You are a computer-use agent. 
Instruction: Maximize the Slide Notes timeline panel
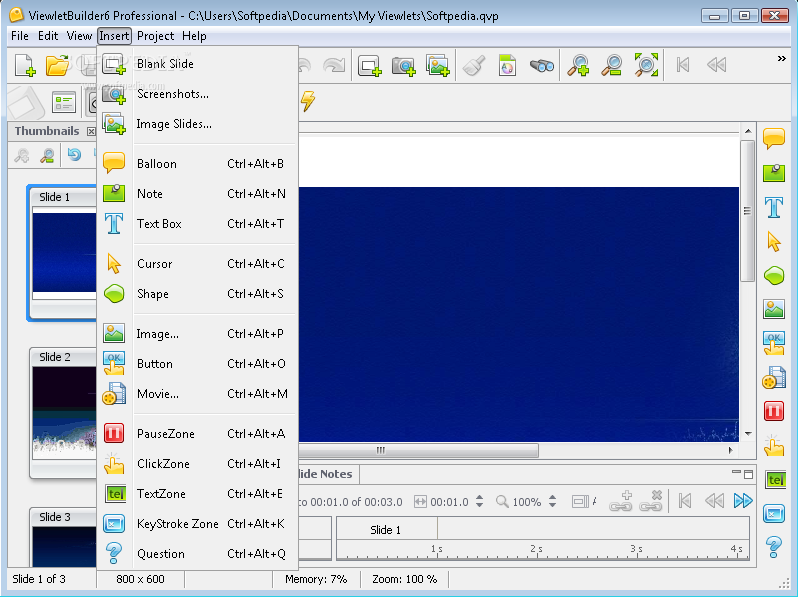(x=748, y=474)
